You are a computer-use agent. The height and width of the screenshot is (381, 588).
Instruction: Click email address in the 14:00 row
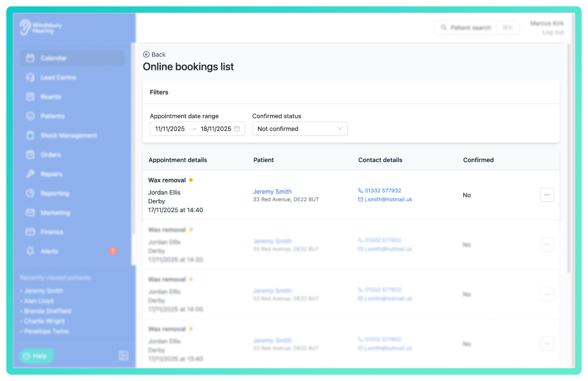[x=388, y=298]
